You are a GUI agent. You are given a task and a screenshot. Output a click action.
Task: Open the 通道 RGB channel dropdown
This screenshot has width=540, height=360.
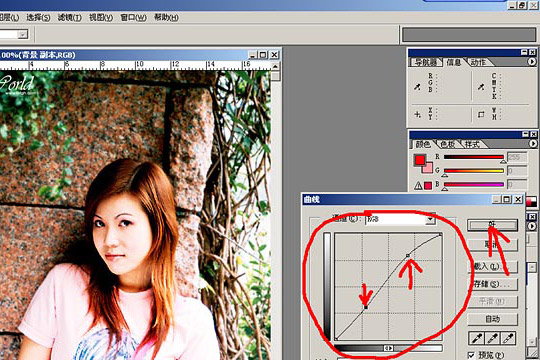click(430, 219)
